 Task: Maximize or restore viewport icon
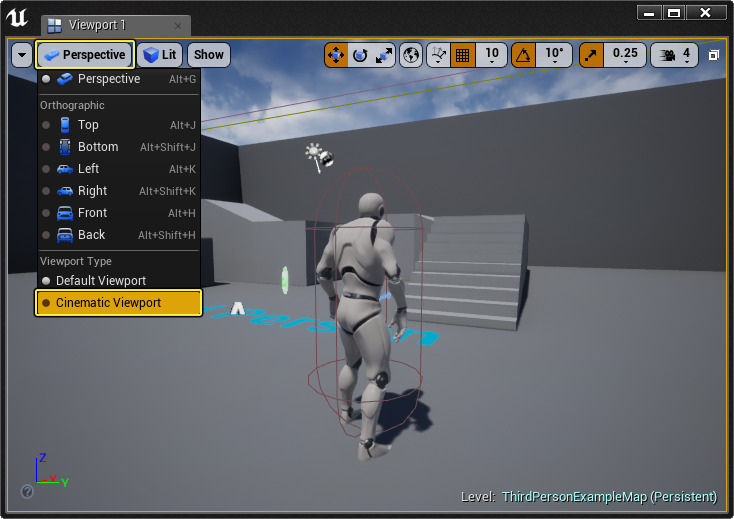[713, 55]
